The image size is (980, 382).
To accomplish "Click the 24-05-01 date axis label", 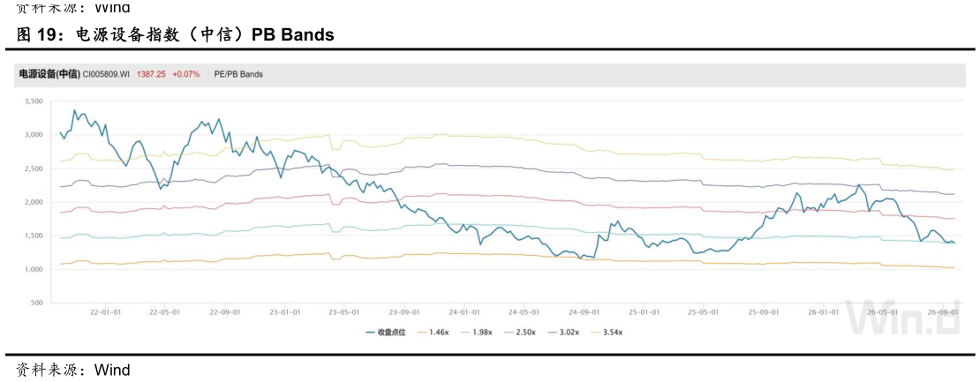I will 524,311.
